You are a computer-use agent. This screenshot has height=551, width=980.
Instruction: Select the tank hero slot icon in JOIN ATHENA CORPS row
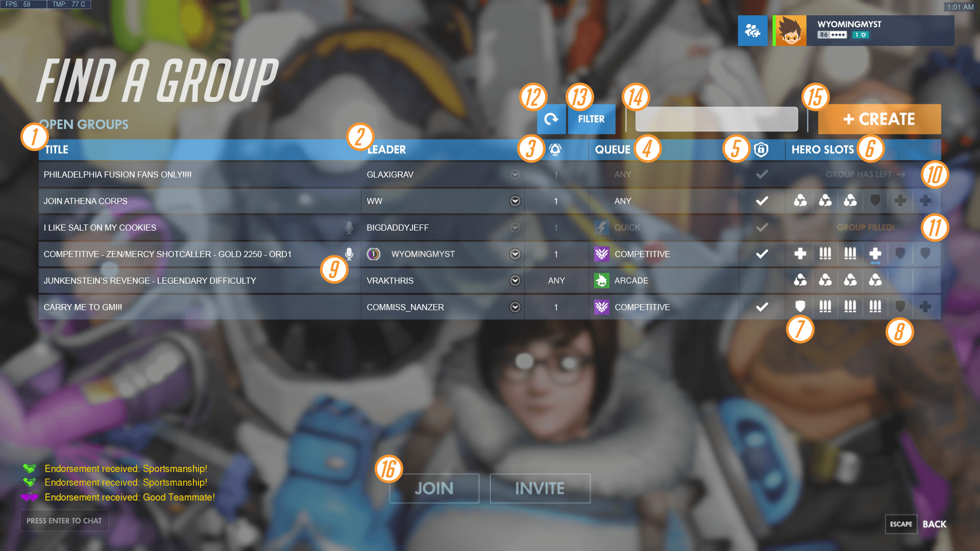click(x=876, y=201)
